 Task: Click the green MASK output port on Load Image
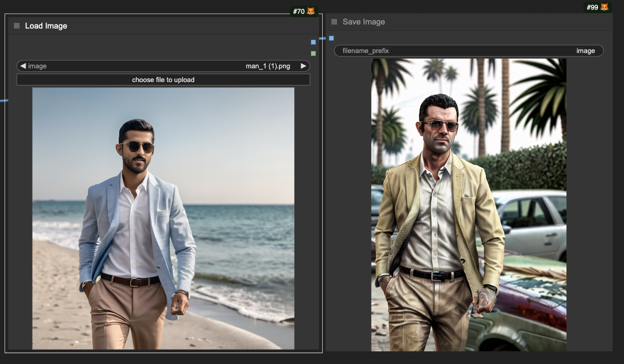coord(313,54)
